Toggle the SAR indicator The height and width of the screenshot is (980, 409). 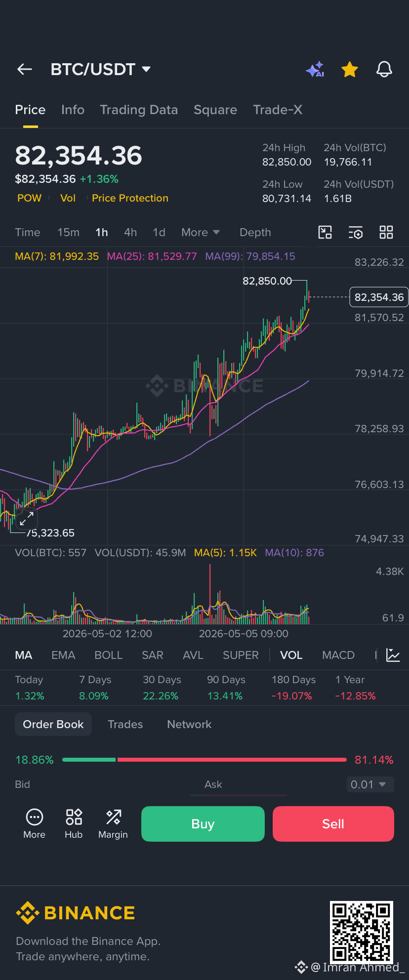pos(153,655)
